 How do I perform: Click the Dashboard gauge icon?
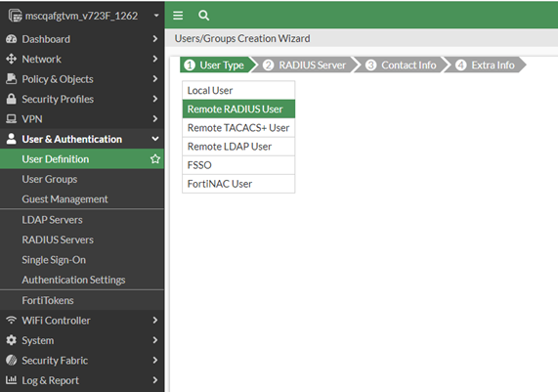[x=12, y=39]
